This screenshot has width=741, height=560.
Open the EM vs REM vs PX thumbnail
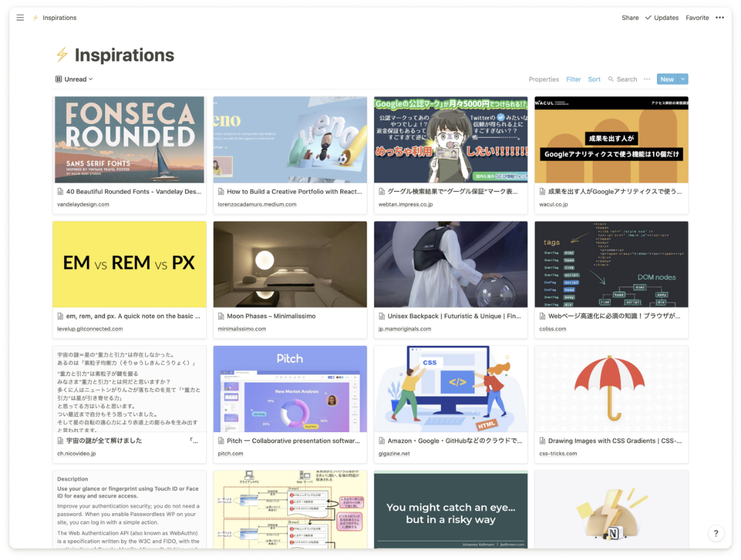point(130,264)
